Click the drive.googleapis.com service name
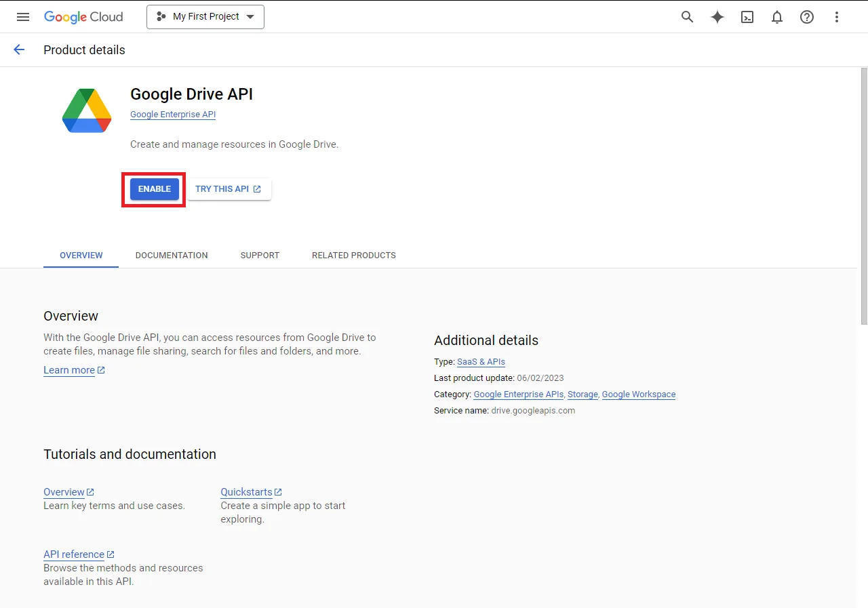Screen dimensions: 868x608 (x=533, y=411)
